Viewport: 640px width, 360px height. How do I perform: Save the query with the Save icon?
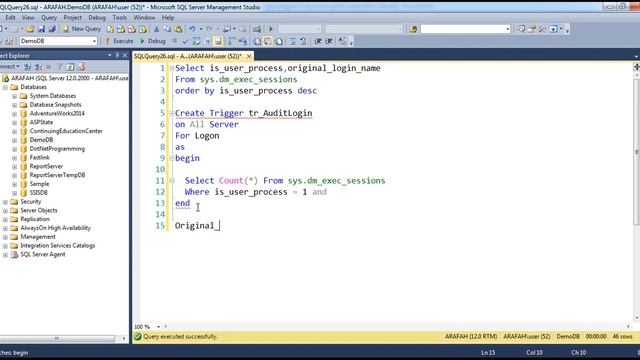pyautogui.click(x=41, y=29)
